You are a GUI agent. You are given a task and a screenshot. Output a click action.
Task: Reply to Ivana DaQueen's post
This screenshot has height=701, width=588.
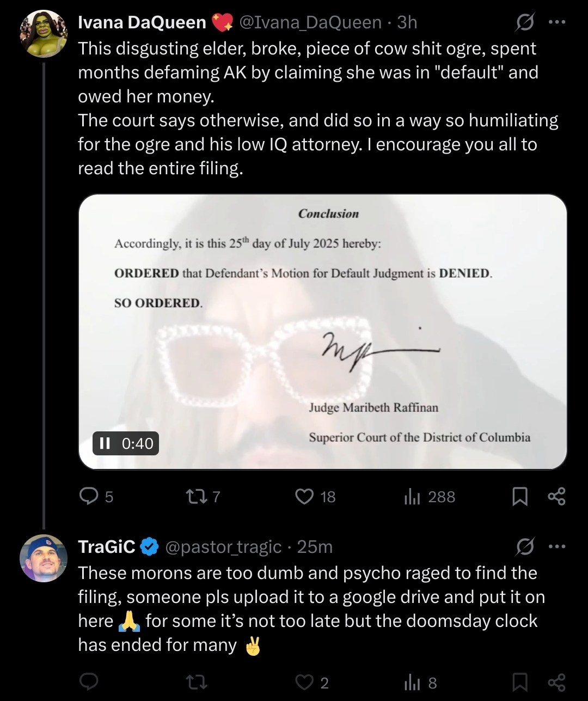pos(89,496)
